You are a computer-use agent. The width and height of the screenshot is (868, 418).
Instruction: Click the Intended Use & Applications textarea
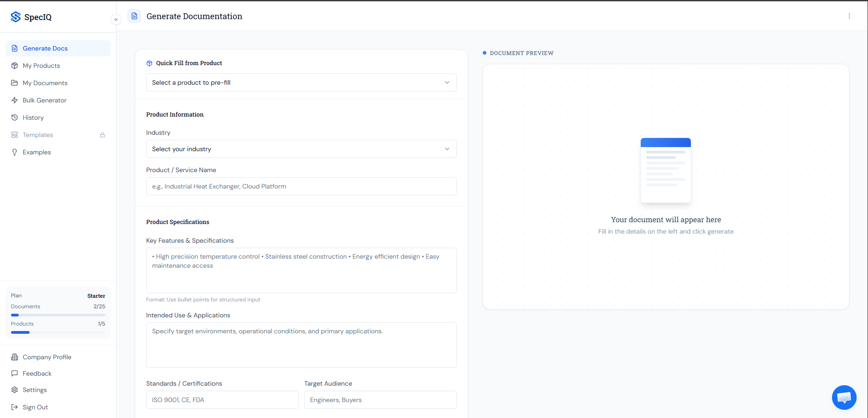(x=301, y=345)
